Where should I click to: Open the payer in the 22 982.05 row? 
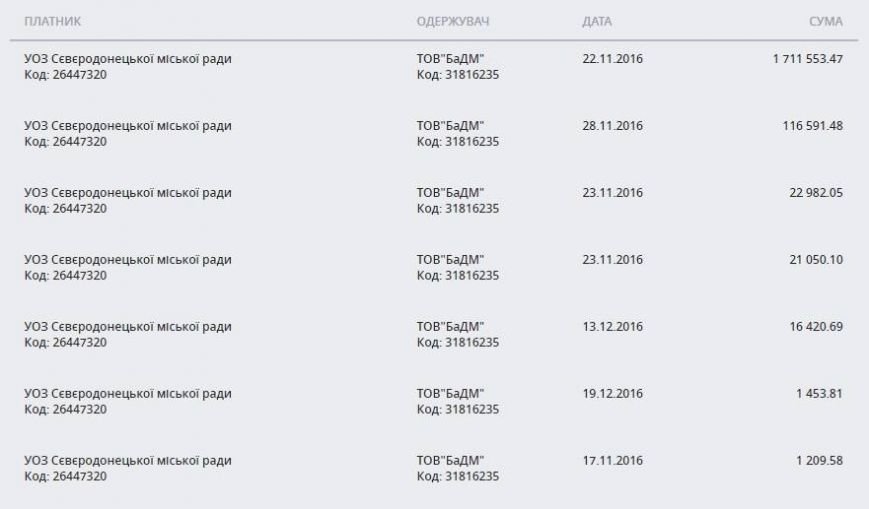coord(128,193)
